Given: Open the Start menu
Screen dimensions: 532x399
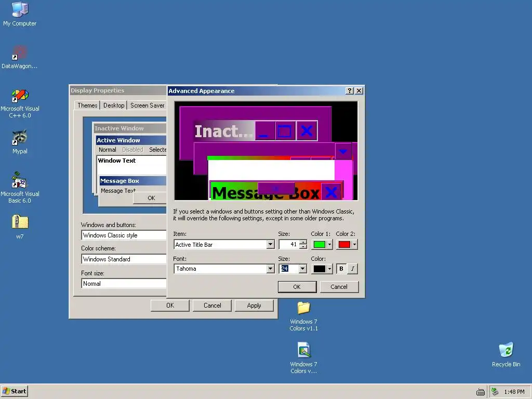Looking at the screenshot, I should [14, 391].
